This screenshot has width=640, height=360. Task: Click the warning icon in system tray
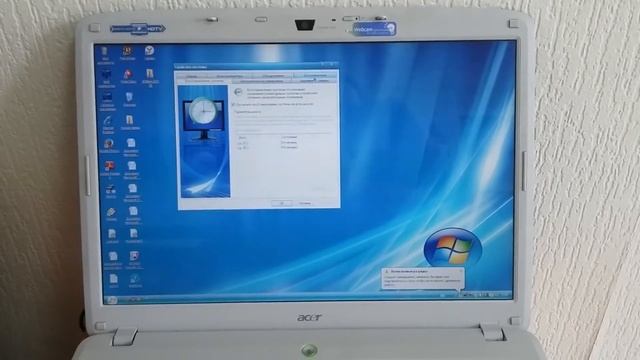click(x=460, y=295)
